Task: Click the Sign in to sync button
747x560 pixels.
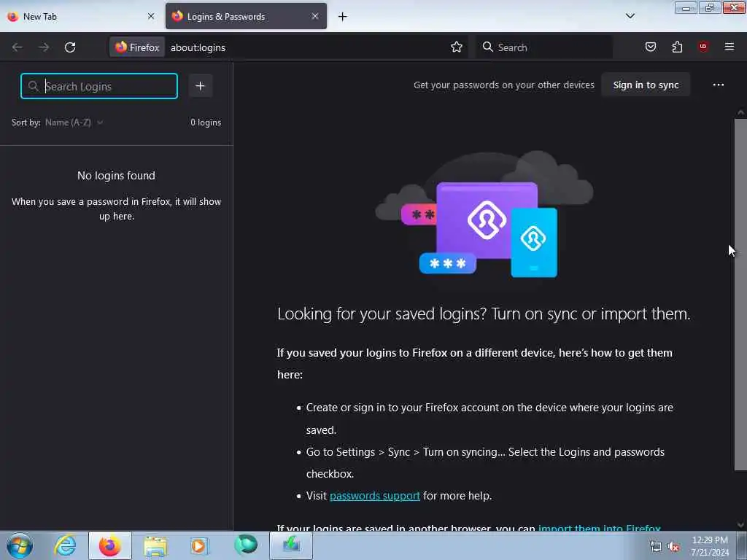Action: (646, 85)
